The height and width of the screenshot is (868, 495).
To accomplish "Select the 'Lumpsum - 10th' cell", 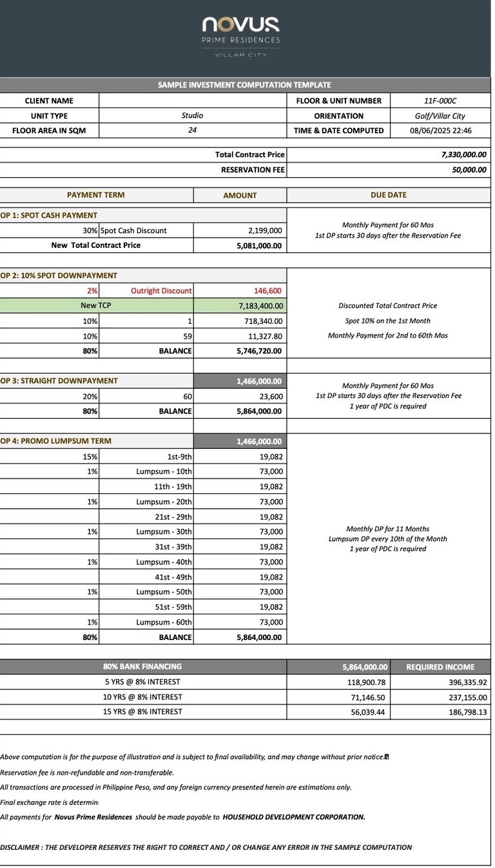I will coord(146,471).
